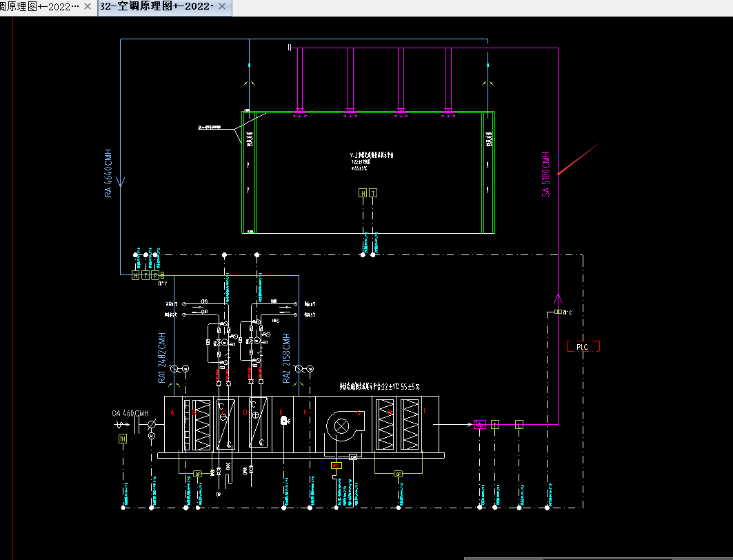This screenshot has height=560, width=733.
Task: Select the H sensor box inside the room
Action: (x=363, y=193)
